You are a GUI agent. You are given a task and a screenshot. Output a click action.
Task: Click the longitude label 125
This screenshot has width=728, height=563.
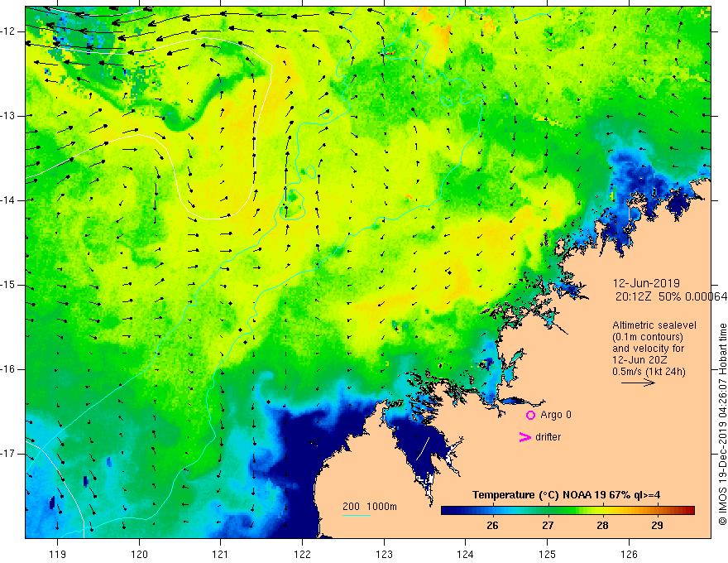click(x=548, y=554)
